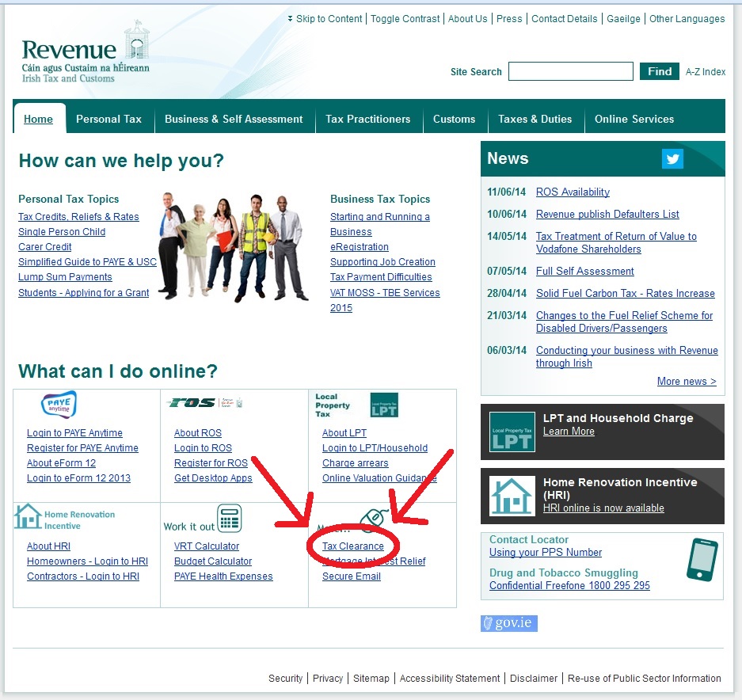The image size is (742, 700).
Task: Open Using your PPS Number link
Action: (x=545, y=553)
